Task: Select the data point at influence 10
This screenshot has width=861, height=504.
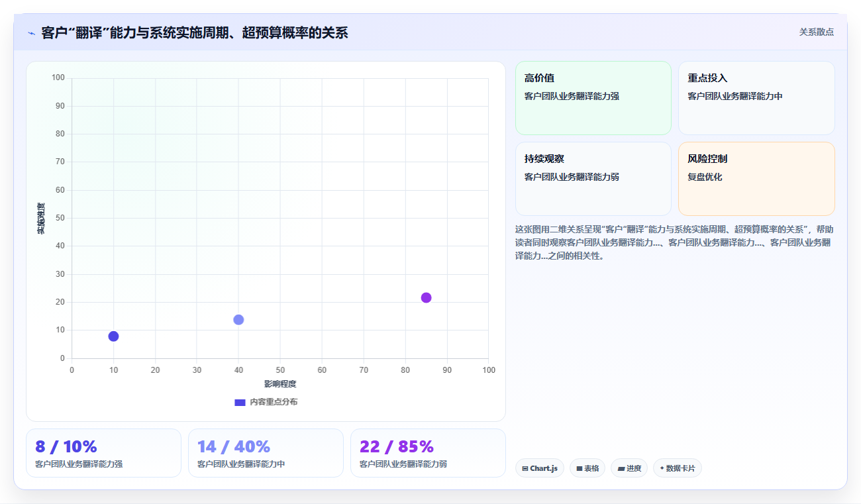Action: [113, 336]
